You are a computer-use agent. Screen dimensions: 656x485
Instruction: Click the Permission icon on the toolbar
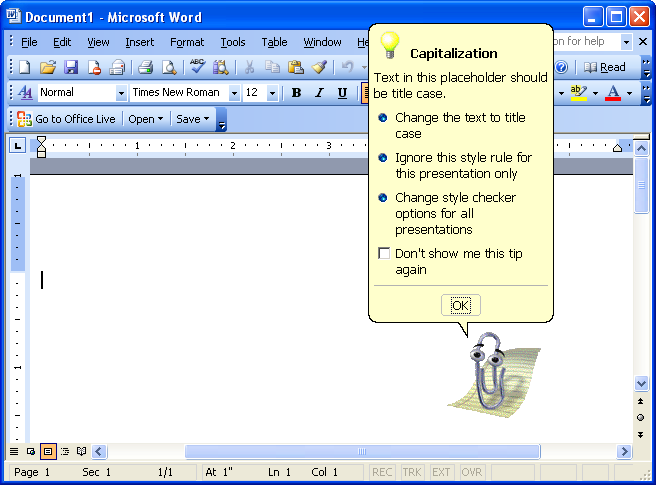click(x=94, y=67)
